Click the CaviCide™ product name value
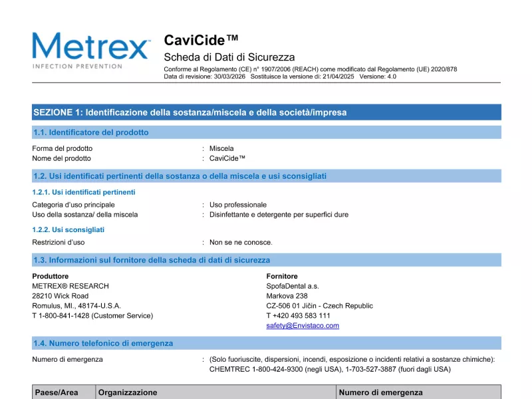The height and width of the screenshot is (399, 532). (227, 158)
